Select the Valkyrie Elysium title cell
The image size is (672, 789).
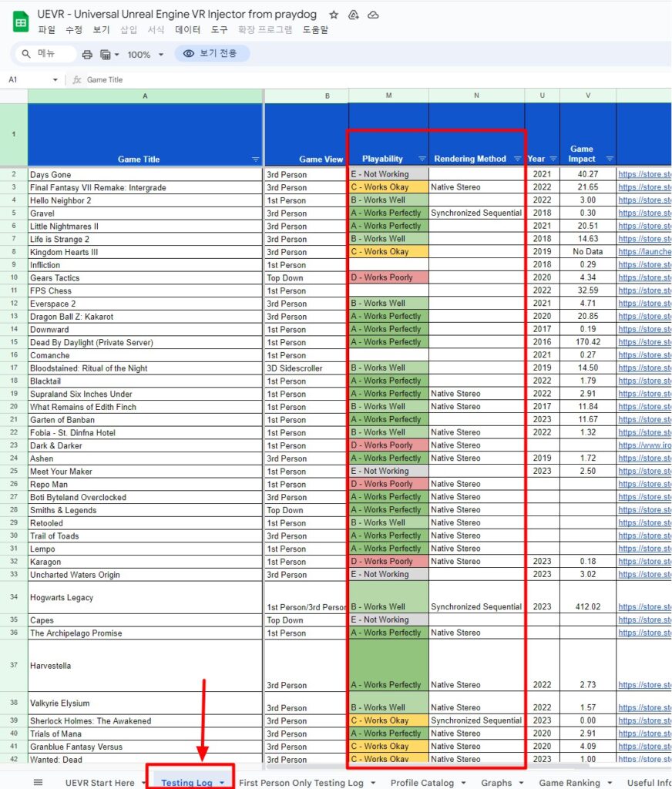(145, 703)
